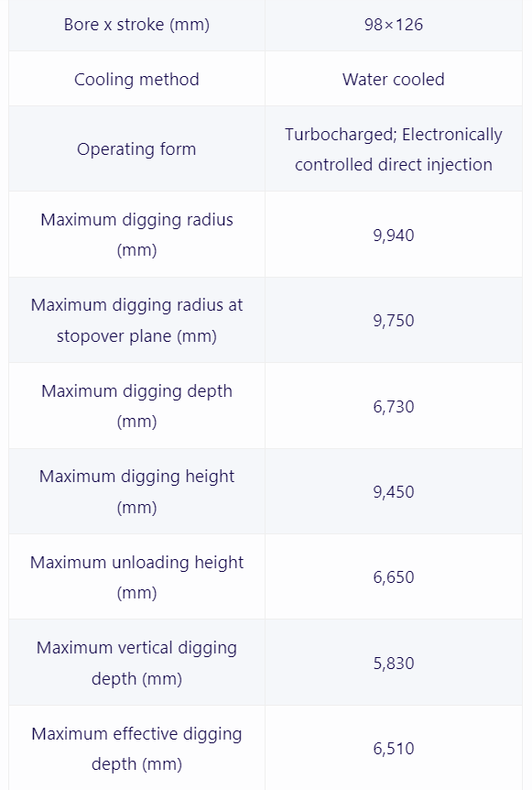The height and width of the screenshot is (790, 532).
Task: Select the 9,940 value
Action: pyautogui.click(x=394, y=236)
